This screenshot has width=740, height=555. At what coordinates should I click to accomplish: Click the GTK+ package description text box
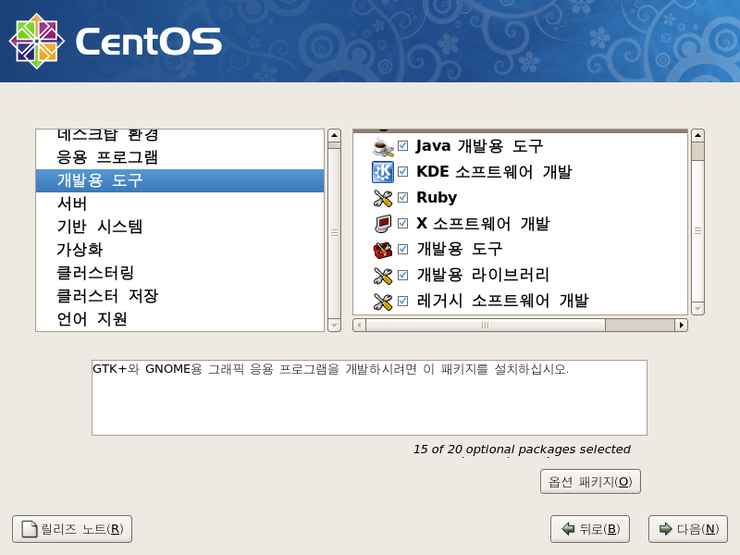(369, 398)
